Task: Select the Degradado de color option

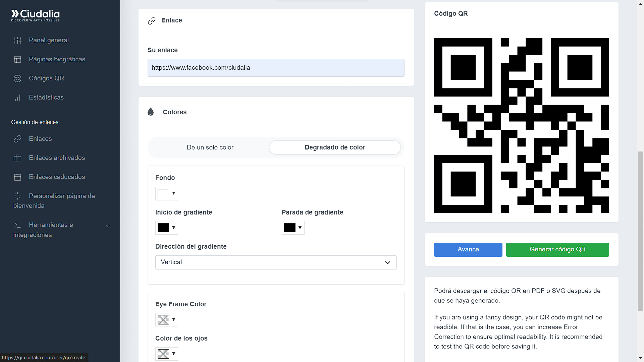Action: (335, 147)
